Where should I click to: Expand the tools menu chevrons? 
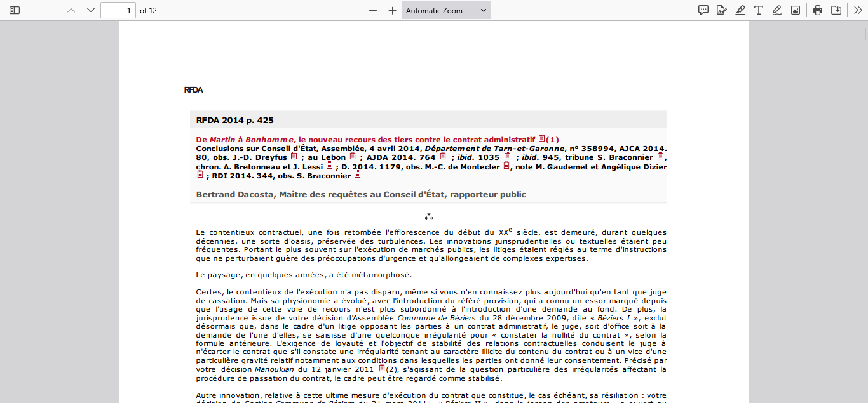pyautogui.click(x=858, y=10)
